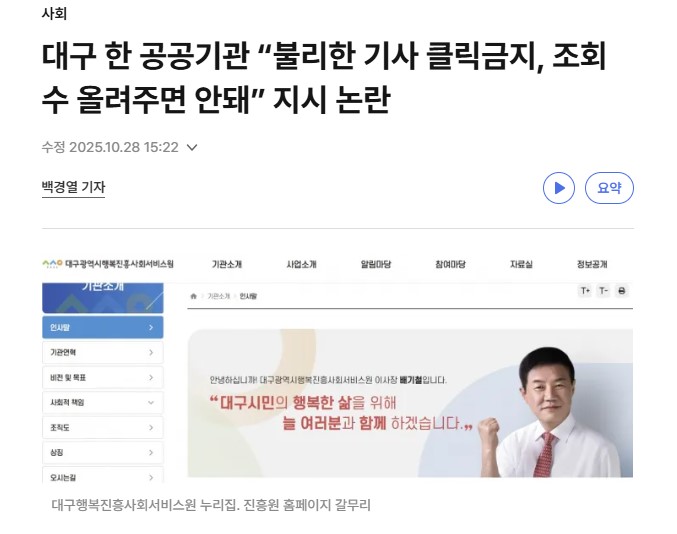Viewport: 677px width, 534px height.
Task: Expand the 사회적 책임 sidebar section
Action: pyautogui.click(x=101, y=402)
